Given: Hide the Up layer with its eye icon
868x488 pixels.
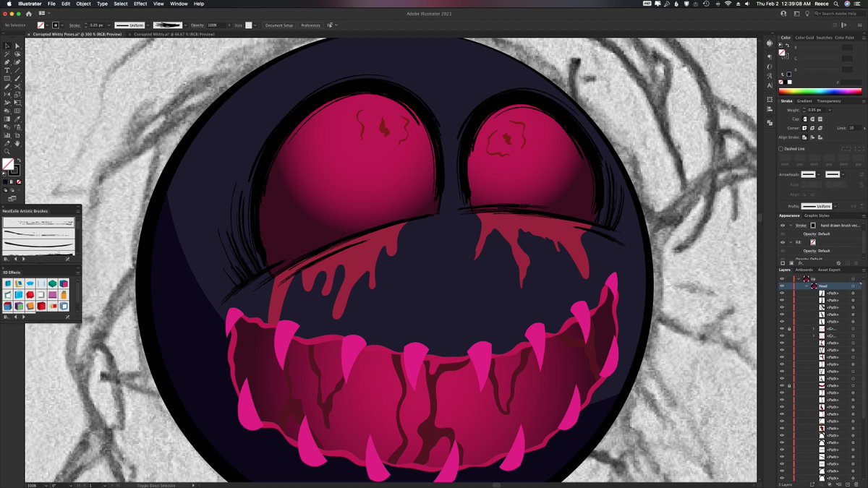Looking at the screenshot, I should click(x=782, y=278).
